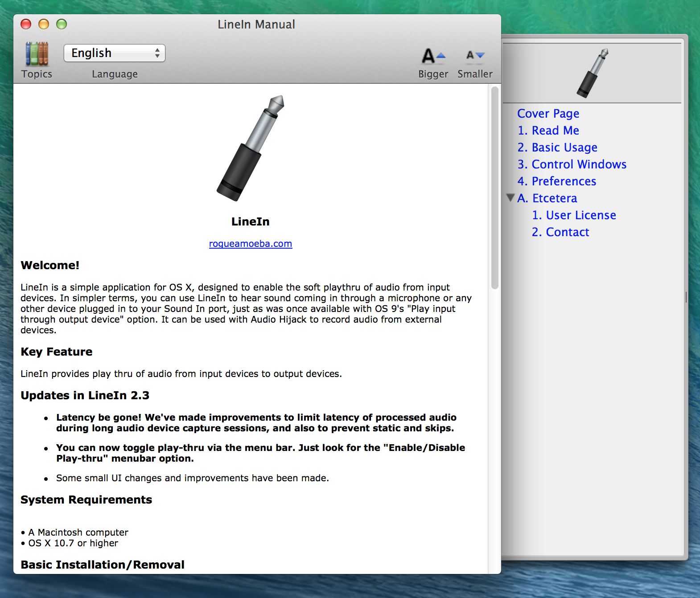Open the English language dropdown
This screenshot has height=598, width=700.
pos(115,53)
